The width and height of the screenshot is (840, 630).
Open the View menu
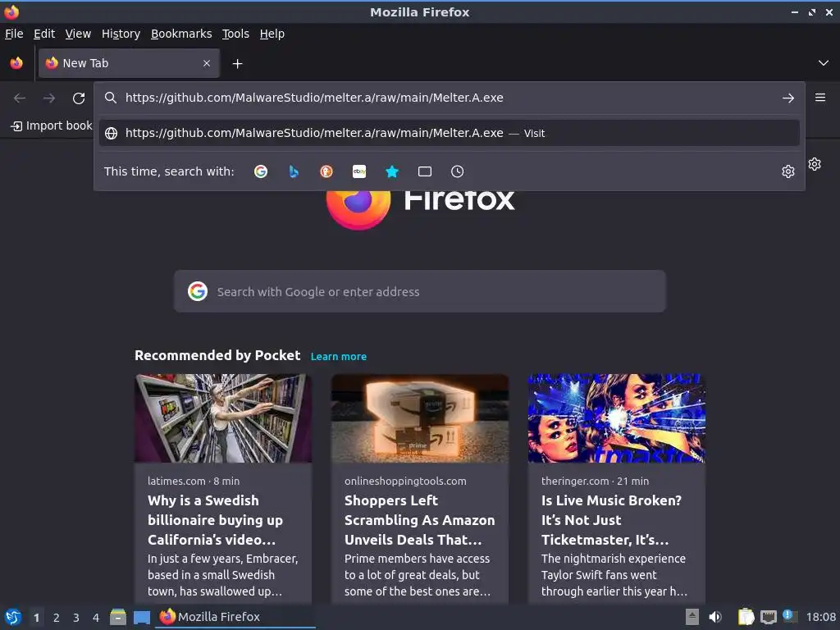coord(78,34)
